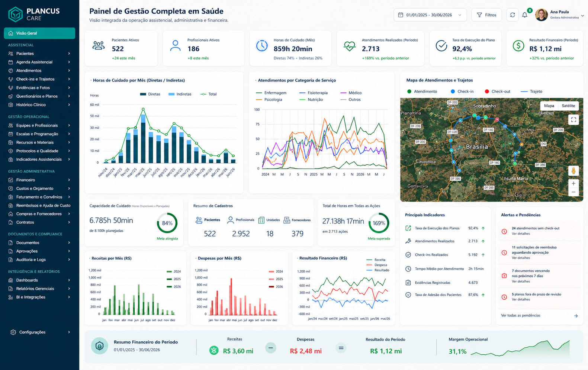588x370 pixels.
Task: Click the Atendimentos Realizados heart icon
Action: pyautogui.click(x=350, y=46)
